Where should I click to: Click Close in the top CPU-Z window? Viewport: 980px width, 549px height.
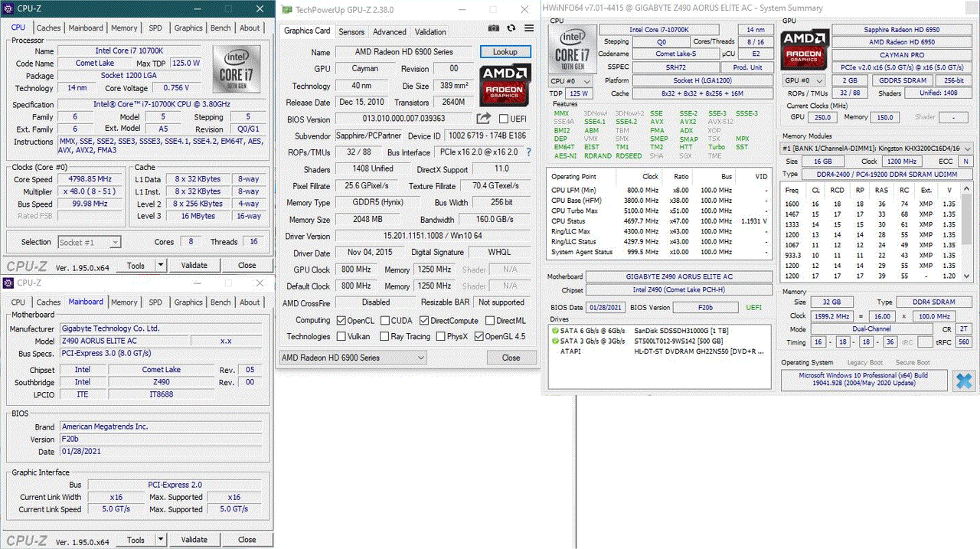(x=247, y=266)
